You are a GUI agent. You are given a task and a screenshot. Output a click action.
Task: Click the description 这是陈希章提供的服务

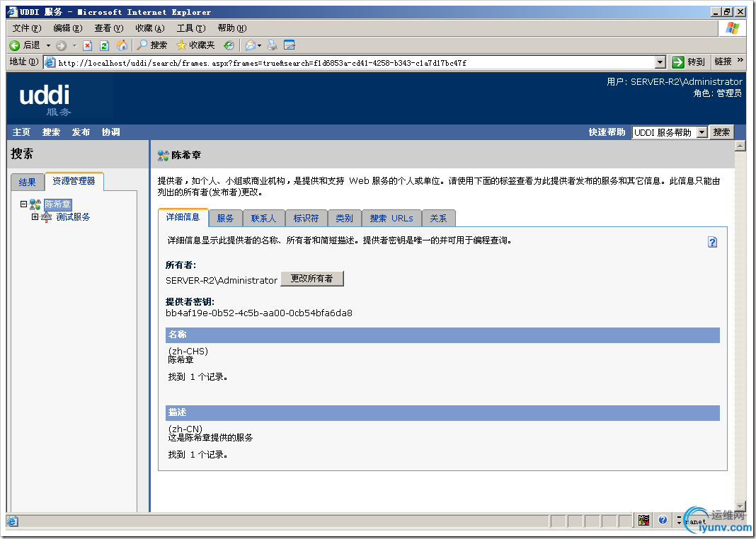pyautogui.click(x=211, y=438)
